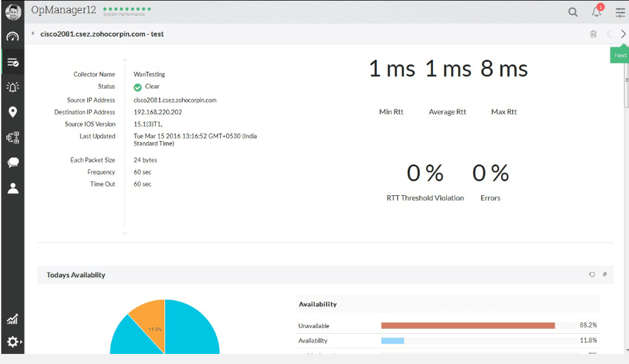Click the System Performance dots indicator

[x=127, y=9]
